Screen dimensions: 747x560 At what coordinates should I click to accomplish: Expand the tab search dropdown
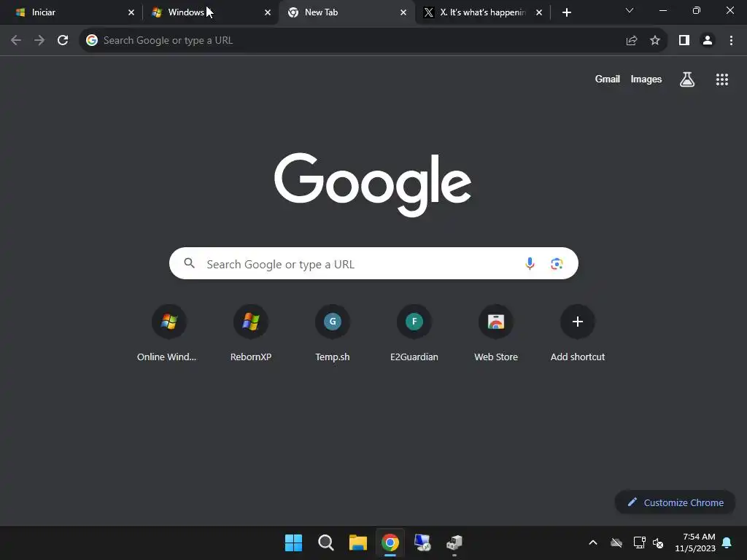coord(630,10)
